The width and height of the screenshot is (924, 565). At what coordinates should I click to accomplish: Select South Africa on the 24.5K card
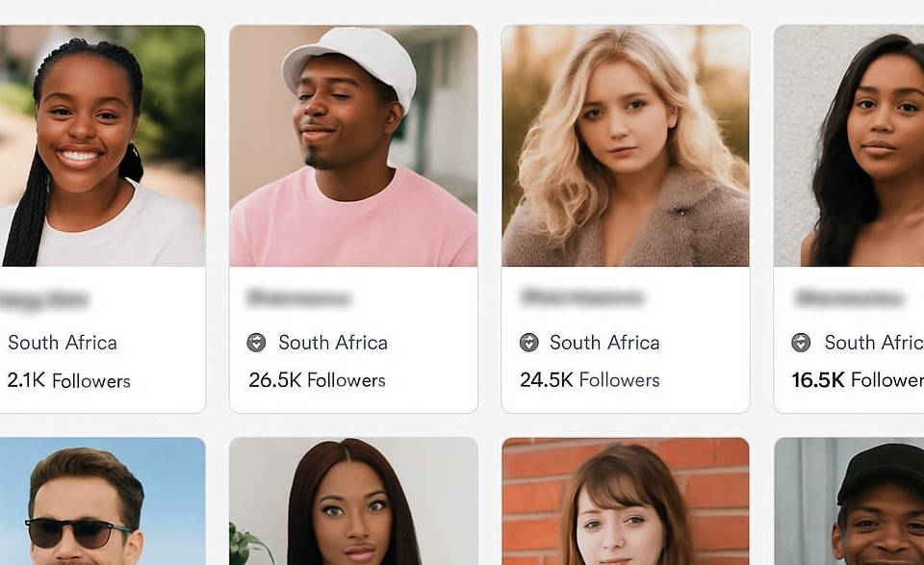click(604, 343)
